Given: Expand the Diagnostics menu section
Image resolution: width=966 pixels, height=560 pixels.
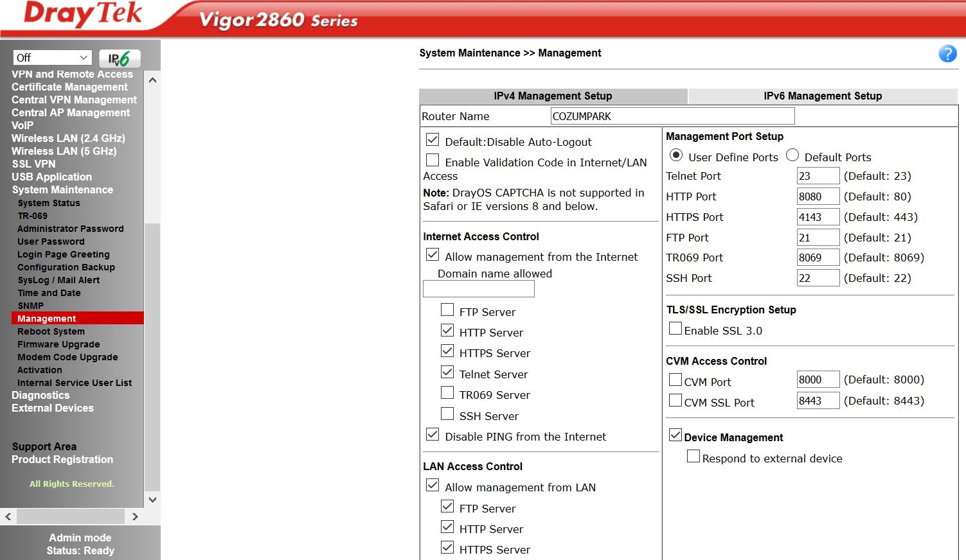Looking at the screenshot, I should tap(40, 396).
